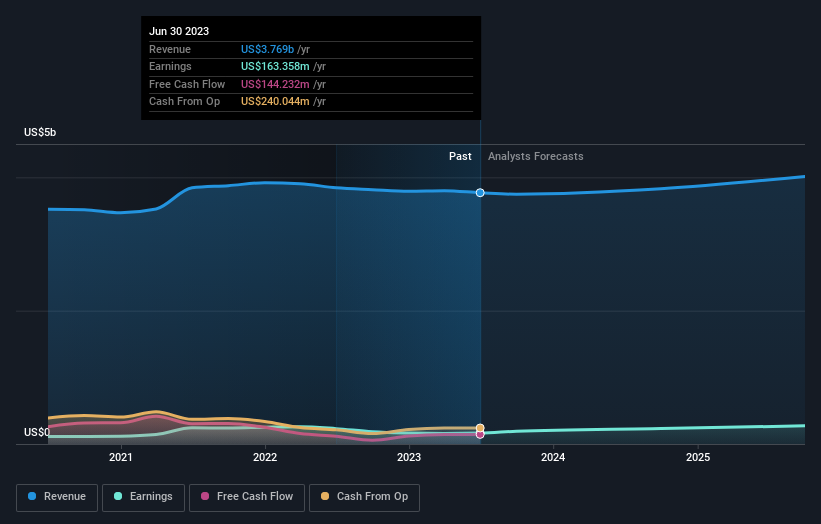Toggle the Revenue legend button

click(57, 497)
